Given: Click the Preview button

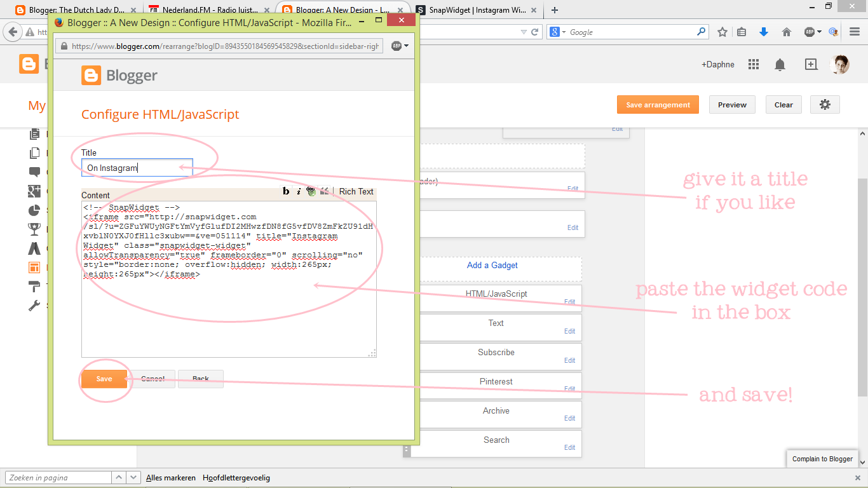Looking at the screenshot, I should (x=732, y=105).
